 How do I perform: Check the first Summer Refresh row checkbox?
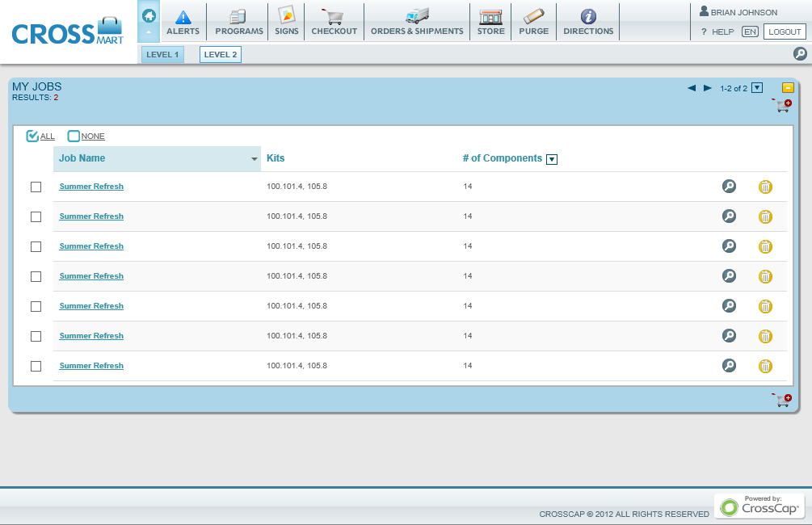pos(36,187)
